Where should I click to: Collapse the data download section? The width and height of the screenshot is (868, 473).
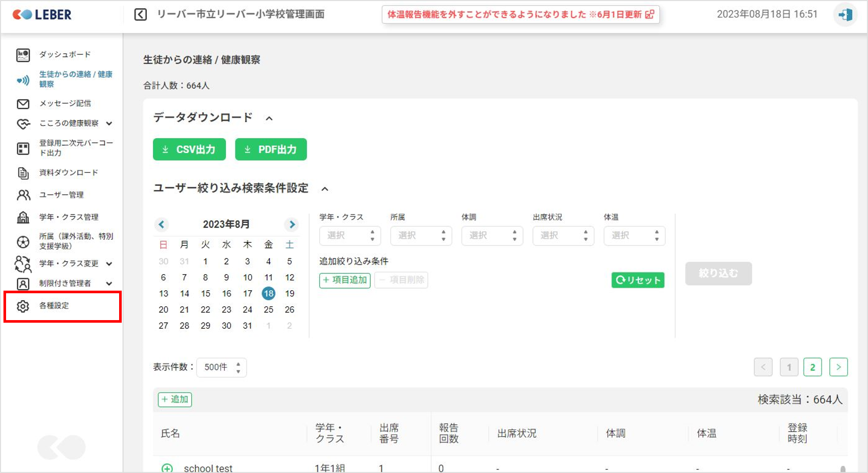[x=269, y=118]
